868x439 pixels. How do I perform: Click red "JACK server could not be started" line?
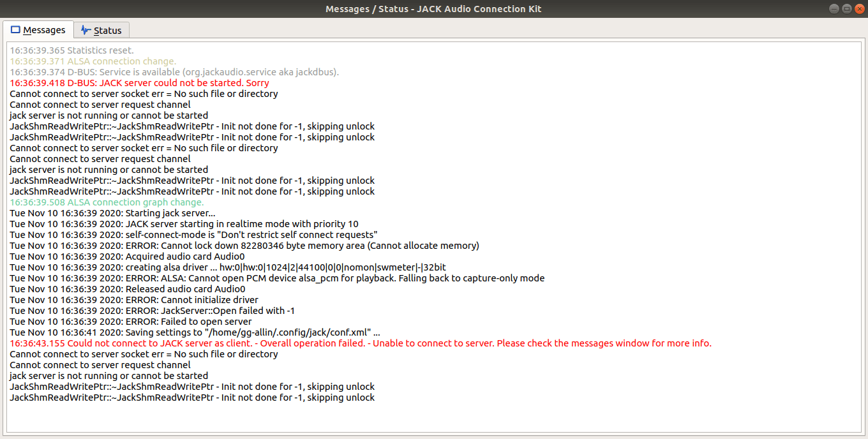139,83
